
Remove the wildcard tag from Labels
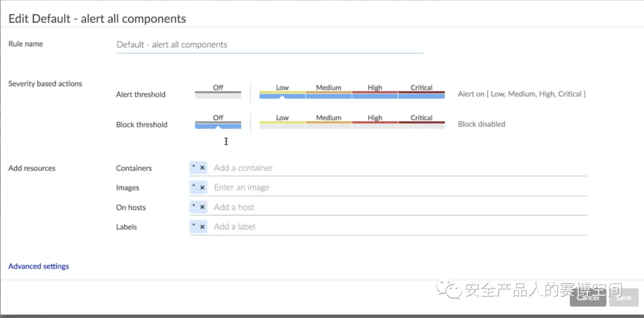click(202, 227)
